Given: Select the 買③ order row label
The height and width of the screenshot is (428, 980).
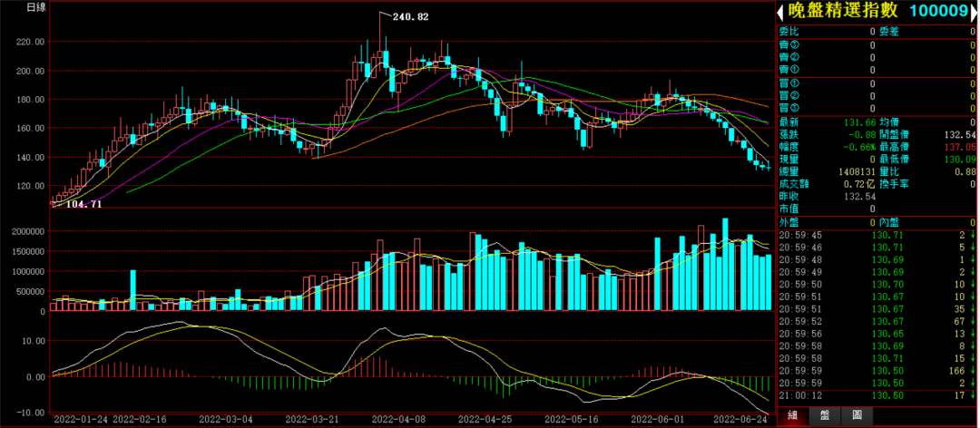Looking at the screenshot, I should coord(789,108).
